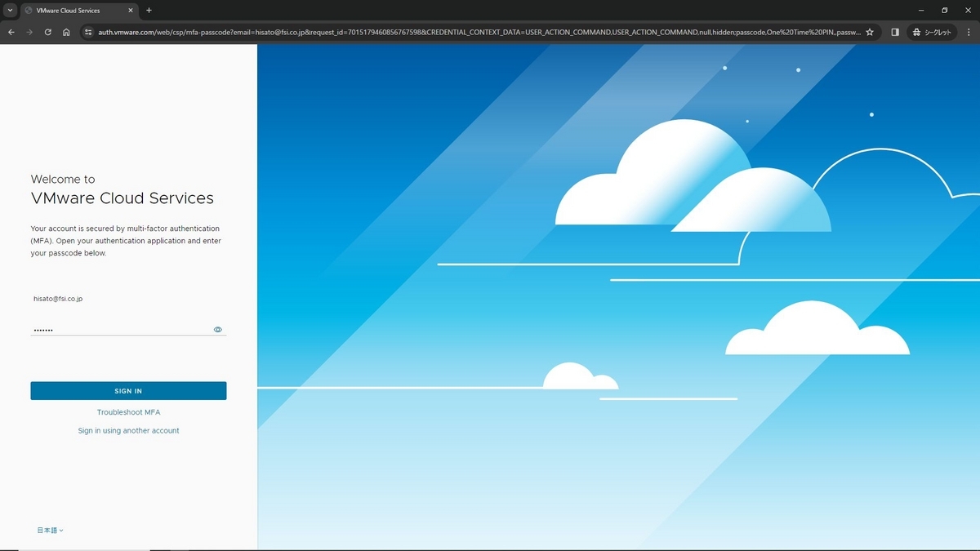Screen dimensions: 980x551
Task: Open a new tab with plus icon
Action: [149, 11]
